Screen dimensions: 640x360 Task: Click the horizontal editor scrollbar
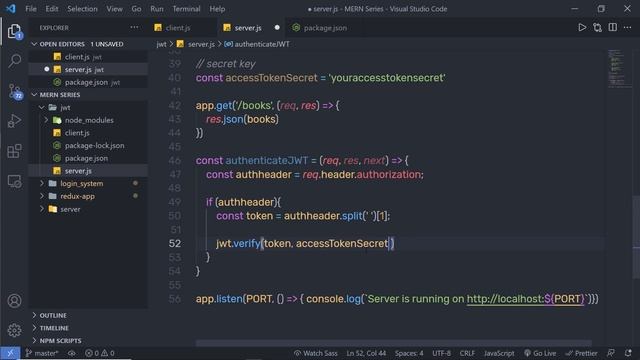pyautogui.click(x=393, y=343)
